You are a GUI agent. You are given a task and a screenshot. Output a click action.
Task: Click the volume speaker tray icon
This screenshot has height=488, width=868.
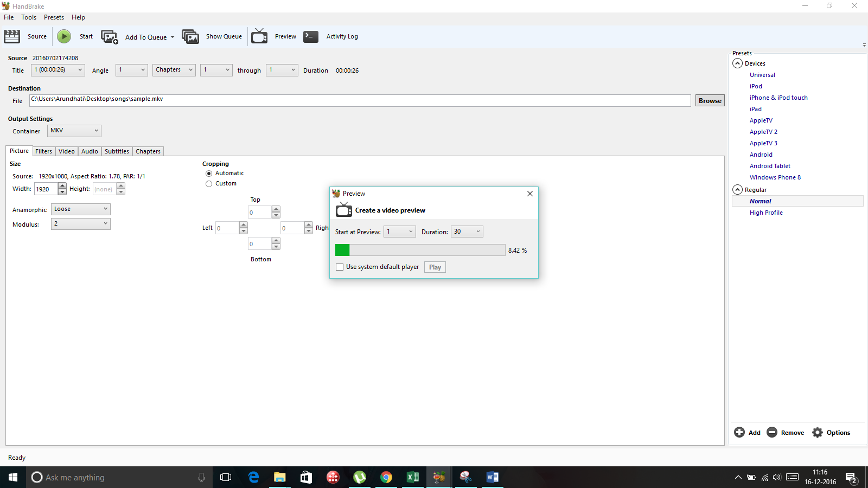click(777, 477)
